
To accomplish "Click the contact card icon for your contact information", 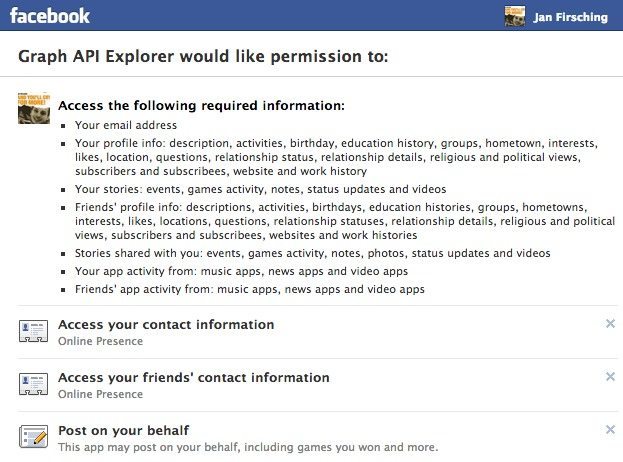I will (33, 331).
